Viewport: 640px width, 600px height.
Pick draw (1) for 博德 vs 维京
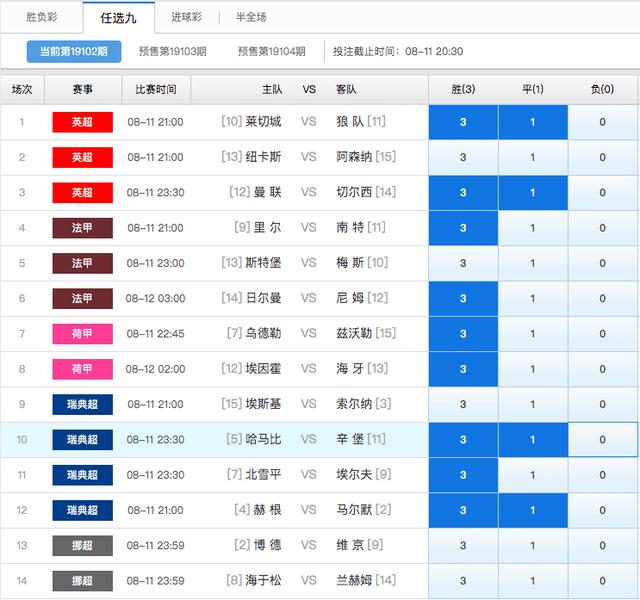tap(533, 546)
